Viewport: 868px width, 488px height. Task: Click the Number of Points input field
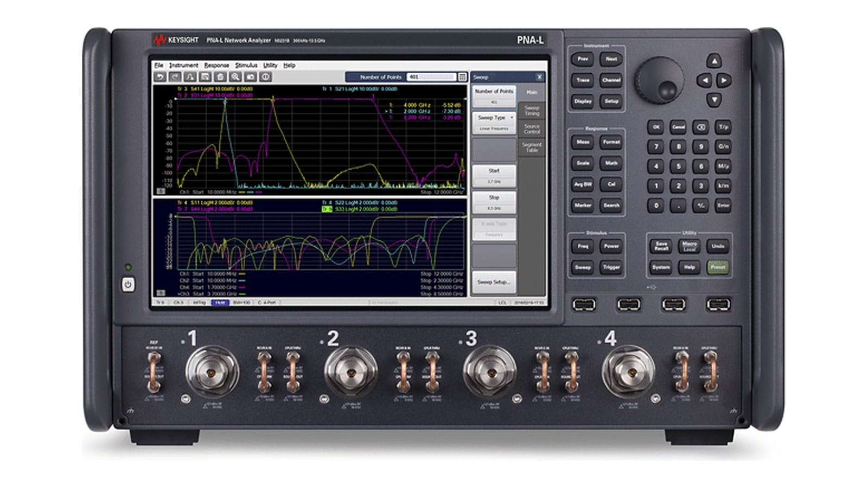pos(431,77)
